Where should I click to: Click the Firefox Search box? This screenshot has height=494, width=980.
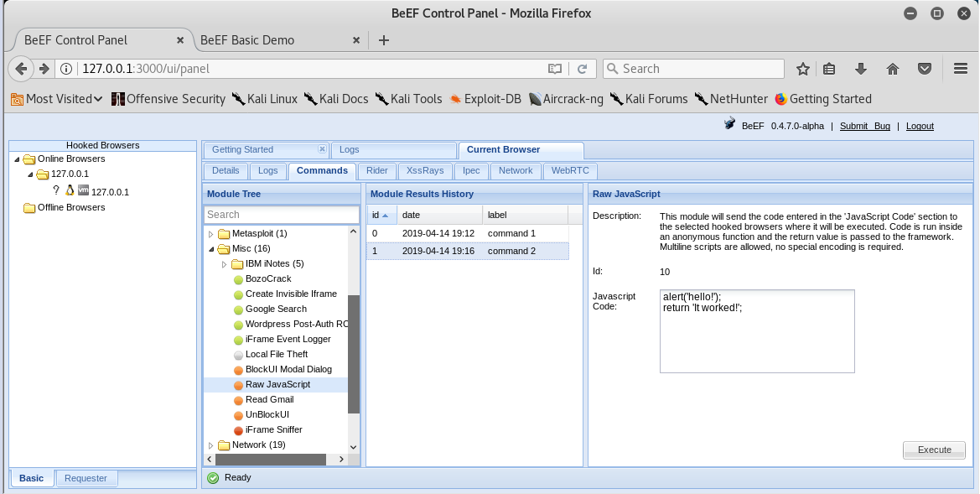click(693, 69)
